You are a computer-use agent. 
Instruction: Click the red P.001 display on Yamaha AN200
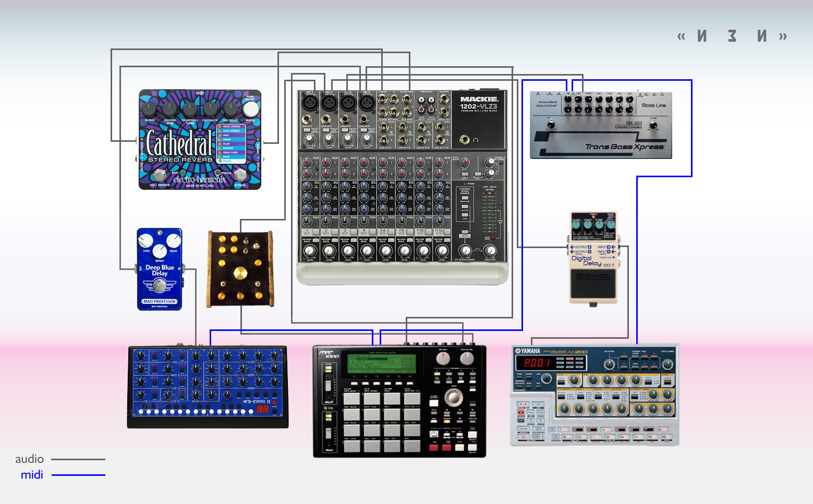point(538,363)
